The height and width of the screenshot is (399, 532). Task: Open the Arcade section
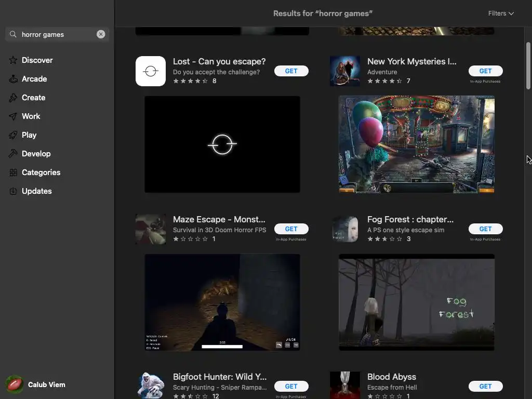tap(34, 79)
